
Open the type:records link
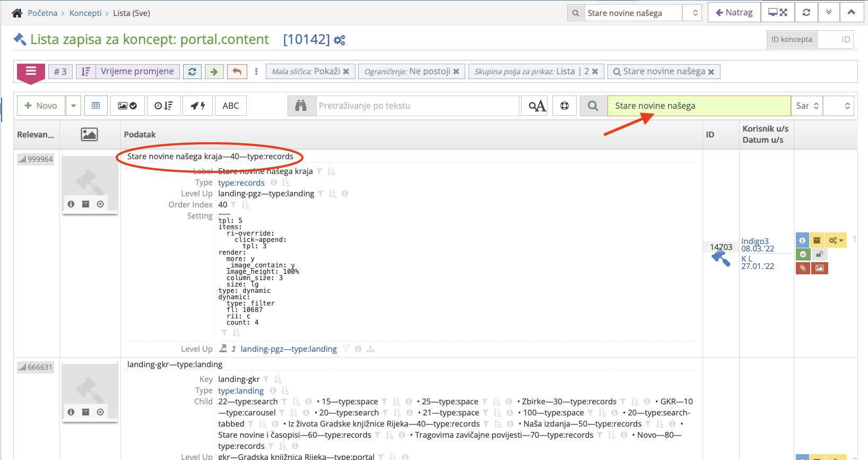[x=241, y=183]
